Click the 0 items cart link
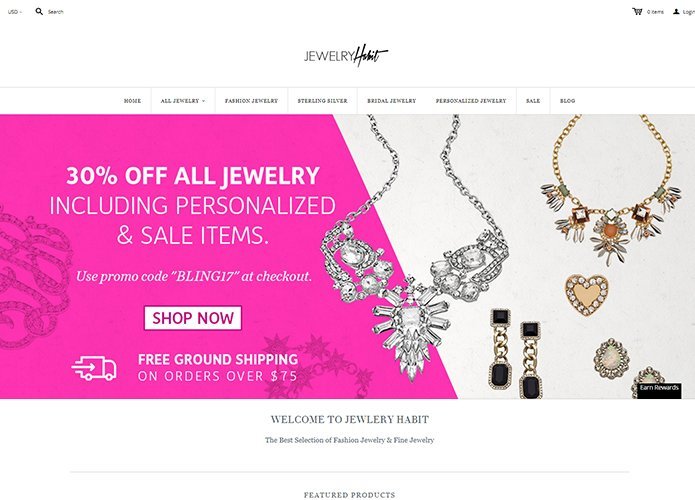695x500 pixels. click(655, 12)
